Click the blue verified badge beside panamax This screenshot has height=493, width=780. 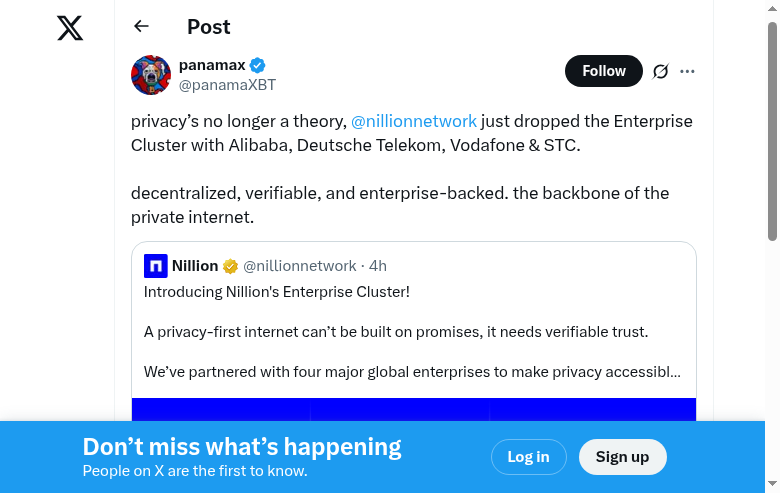click(258, 65)
